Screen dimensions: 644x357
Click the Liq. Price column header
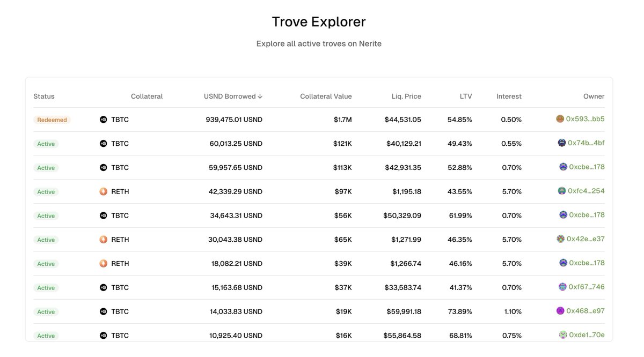click(406, 96)
